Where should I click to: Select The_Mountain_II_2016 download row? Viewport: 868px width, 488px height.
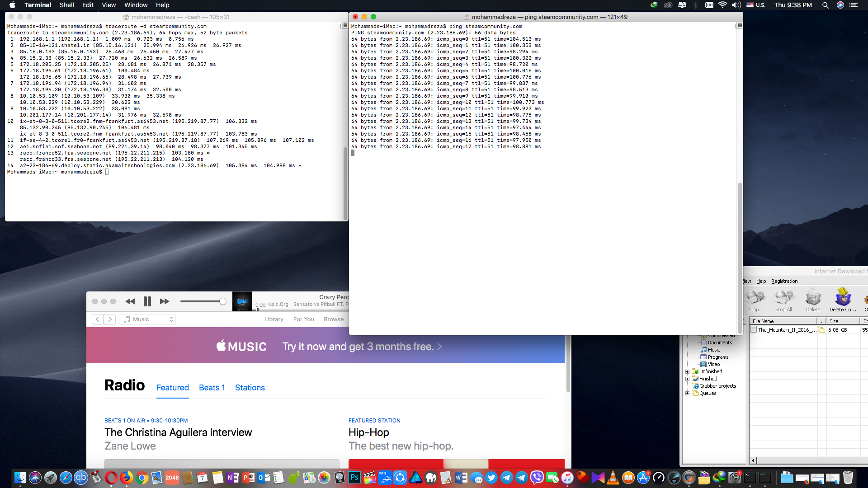click(x=808, y=330)
